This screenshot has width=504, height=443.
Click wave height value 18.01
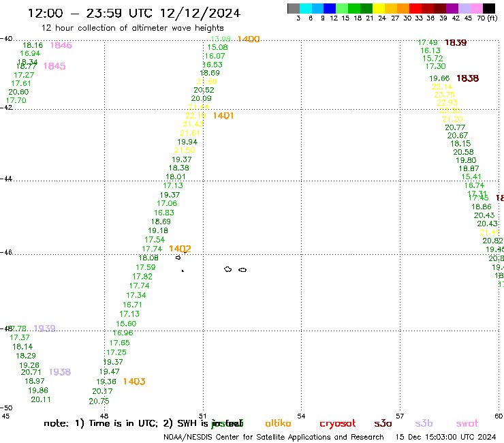(x=176, y=177)
